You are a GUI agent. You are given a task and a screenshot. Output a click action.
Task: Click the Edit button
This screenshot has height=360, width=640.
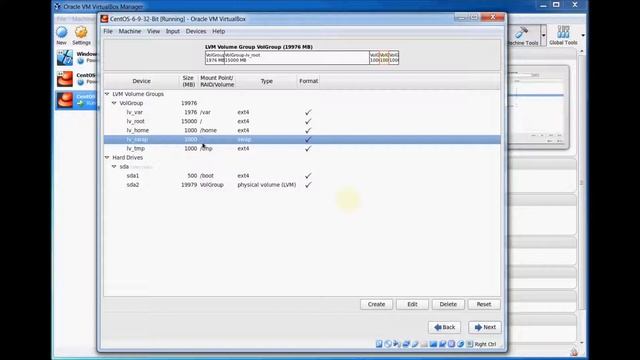click(x=412, y=304)
